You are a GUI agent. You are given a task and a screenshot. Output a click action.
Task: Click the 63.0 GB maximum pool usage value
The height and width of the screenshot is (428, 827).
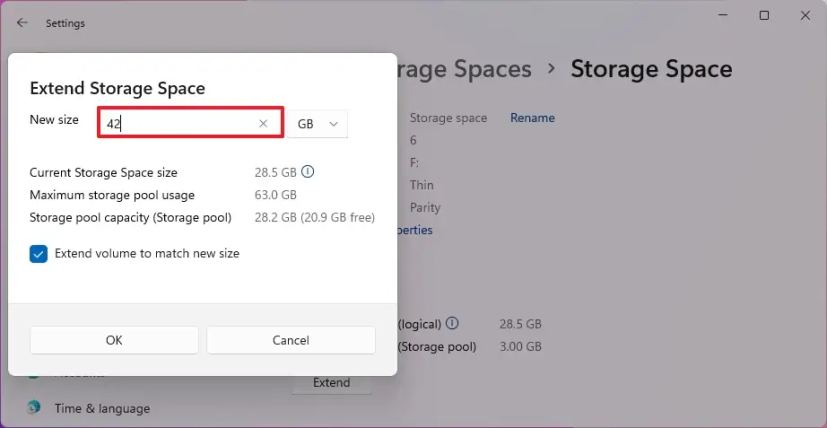[x=275, y=195]
